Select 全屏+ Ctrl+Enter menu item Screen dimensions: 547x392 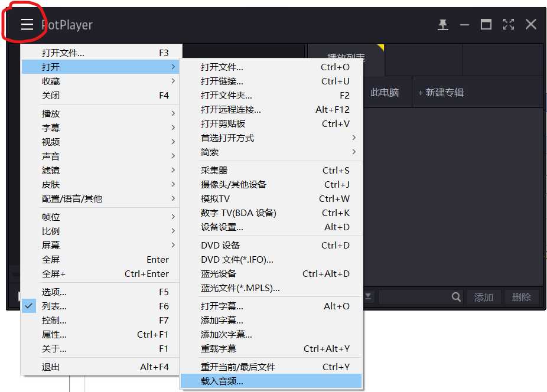pos(100,274)
